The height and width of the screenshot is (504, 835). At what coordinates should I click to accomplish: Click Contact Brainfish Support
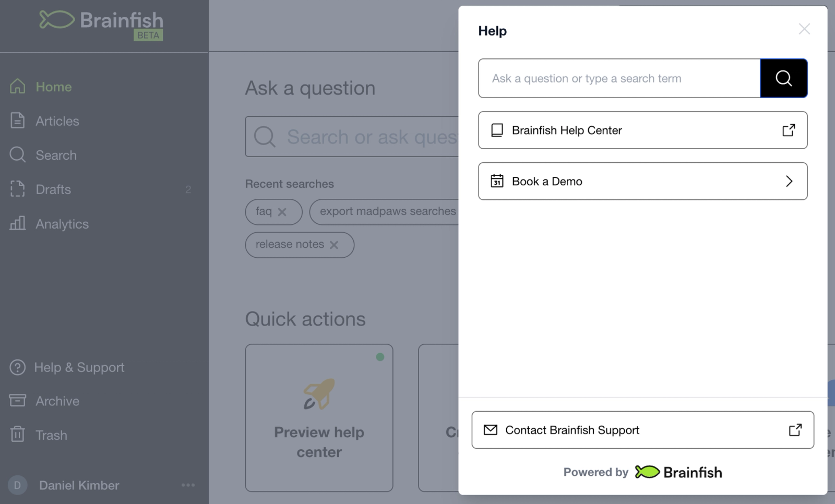642,430
